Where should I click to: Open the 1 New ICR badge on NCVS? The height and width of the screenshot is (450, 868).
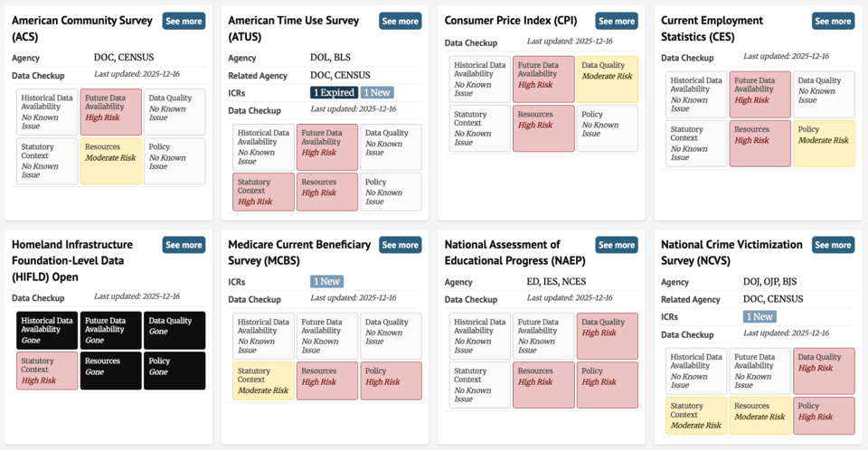coord(759,317)
